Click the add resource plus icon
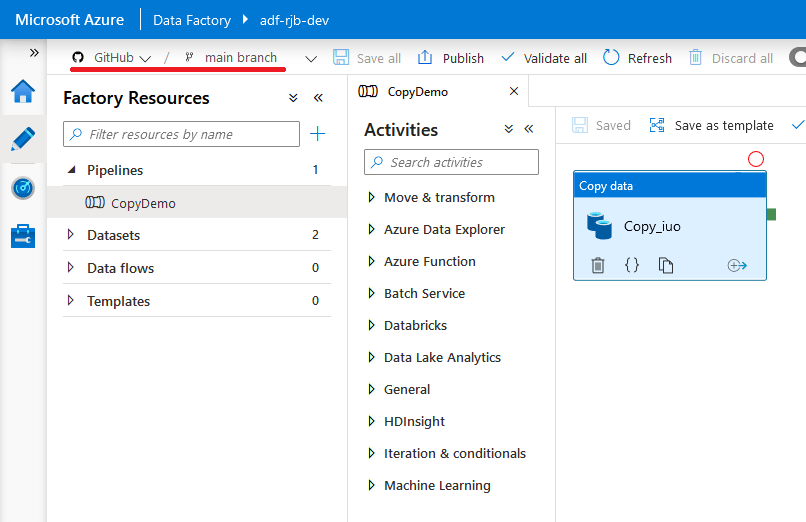Viewport: 806px width, 522px height. pyautogui.click(x=318, y=134)
